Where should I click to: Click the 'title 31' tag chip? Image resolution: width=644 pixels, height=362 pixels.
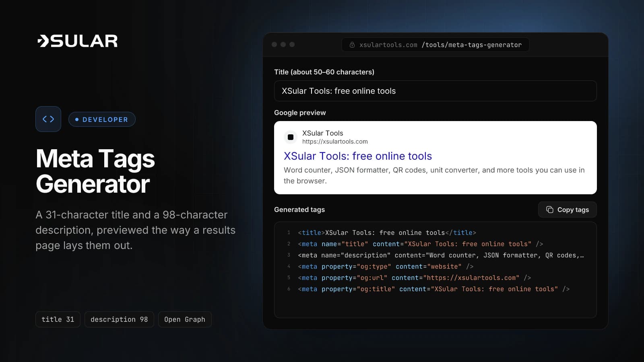(x=58, y=319)
